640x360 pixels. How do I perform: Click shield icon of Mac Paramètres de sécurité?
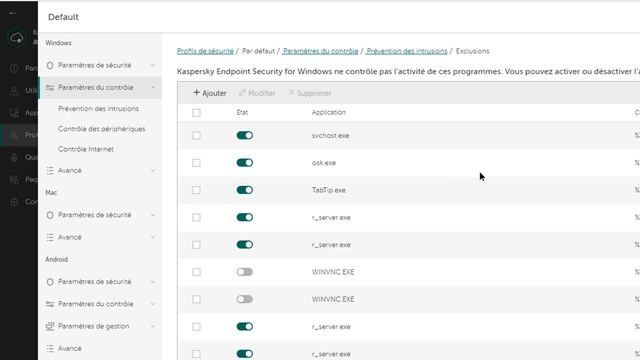pyautogui.click(x=50, y=215)
